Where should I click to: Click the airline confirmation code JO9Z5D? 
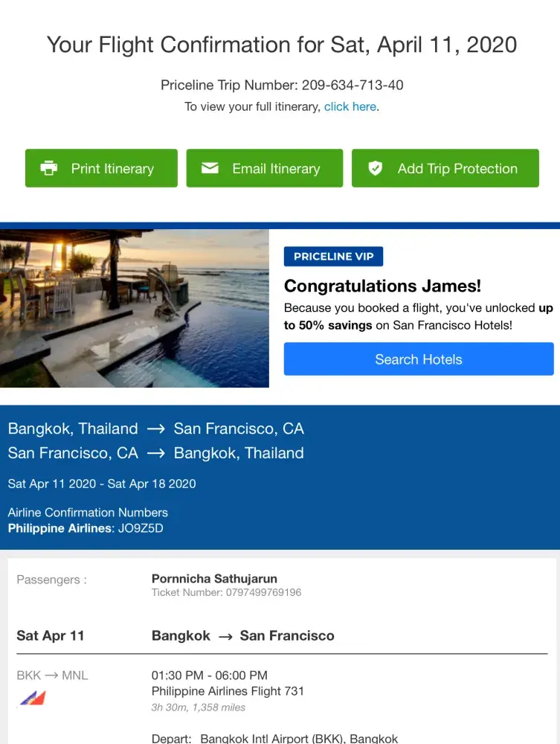tap(141, 529)
